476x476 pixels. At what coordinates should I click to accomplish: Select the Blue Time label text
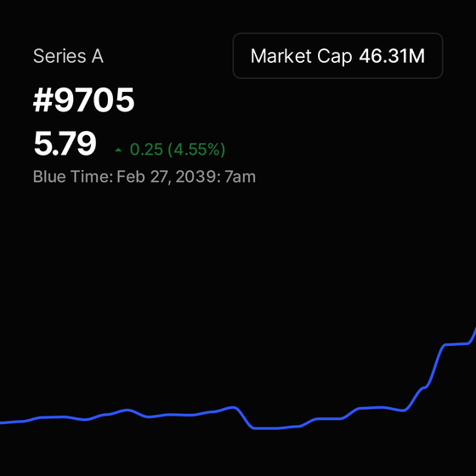tap(73, 177)
